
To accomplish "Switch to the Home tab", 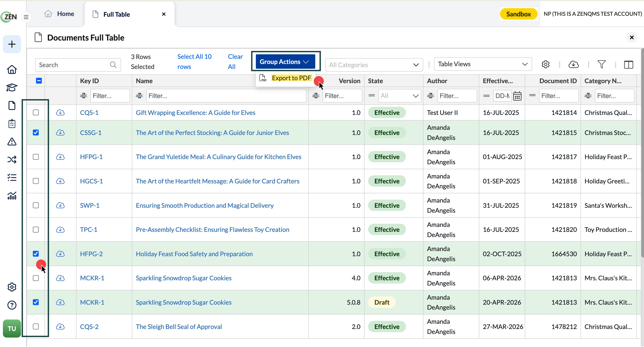I will (x=59, y=14).
